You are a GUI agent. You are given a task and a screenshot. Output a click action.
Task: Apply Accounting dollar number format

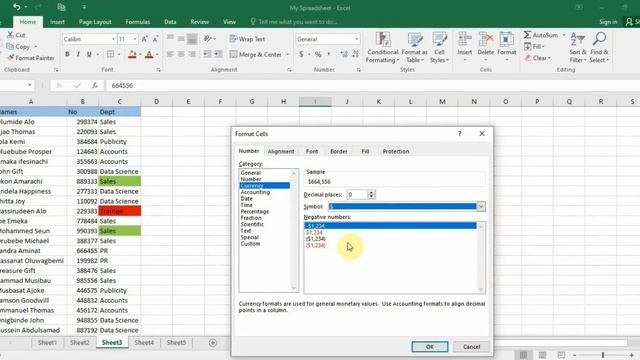(301, 54)
